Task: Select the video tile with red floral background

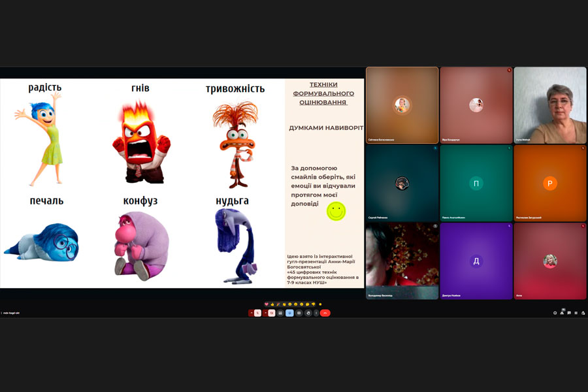Action: pos(402,261)
